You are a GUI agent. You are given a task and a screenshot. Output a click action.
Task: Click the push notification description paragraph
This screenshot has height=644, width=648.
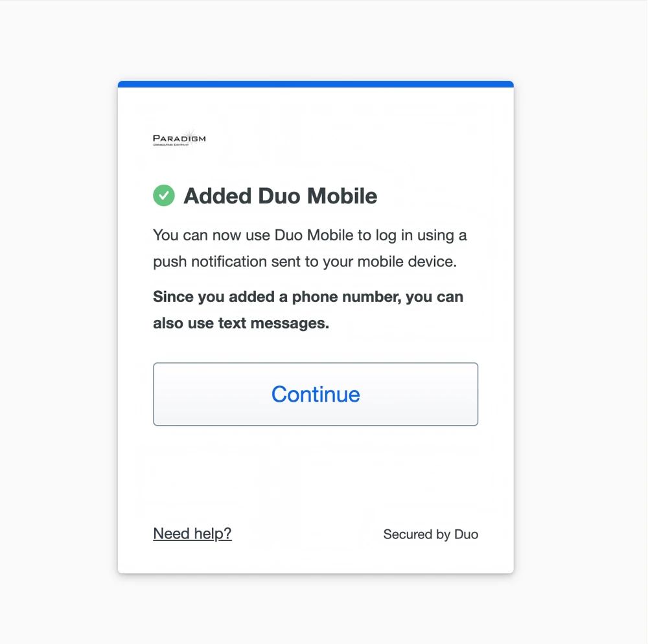pyautogui.click(x=310, y=248)
